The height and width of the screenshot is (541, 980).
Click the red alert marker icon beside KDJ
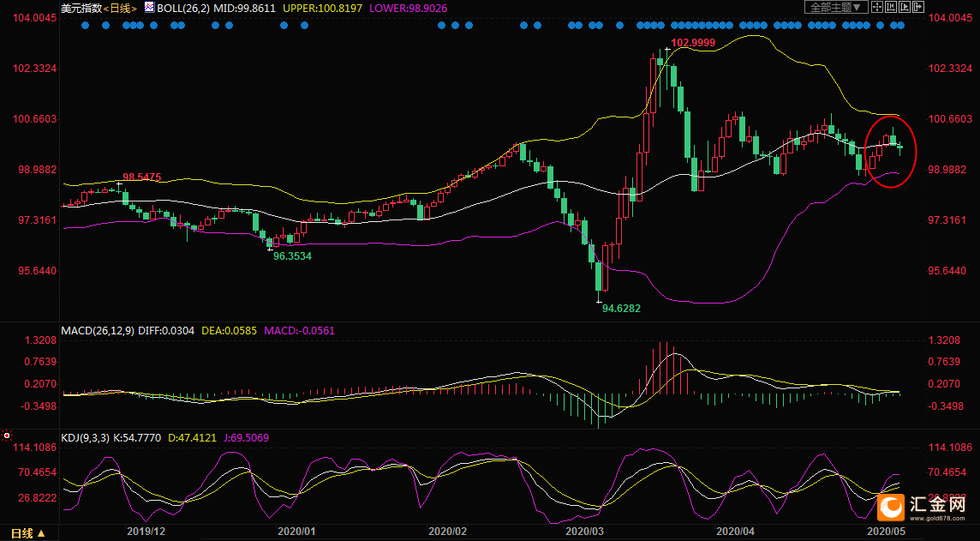click(x=7, y=436)
